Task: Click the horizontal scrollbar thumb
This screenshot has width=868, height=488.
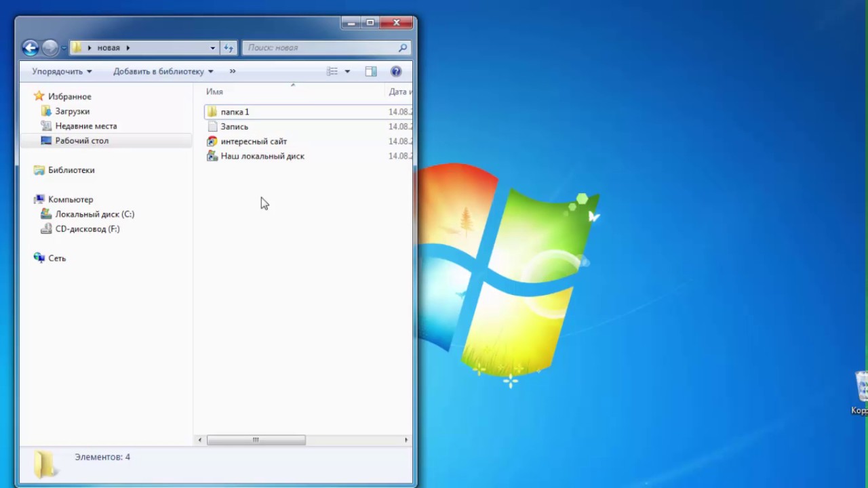Action: pyautogui.click(x=256, y=440)
